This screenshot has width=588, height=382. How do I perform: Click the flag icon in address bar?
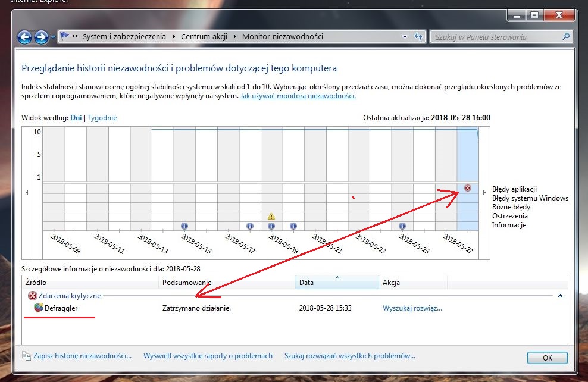click(64, 36)
